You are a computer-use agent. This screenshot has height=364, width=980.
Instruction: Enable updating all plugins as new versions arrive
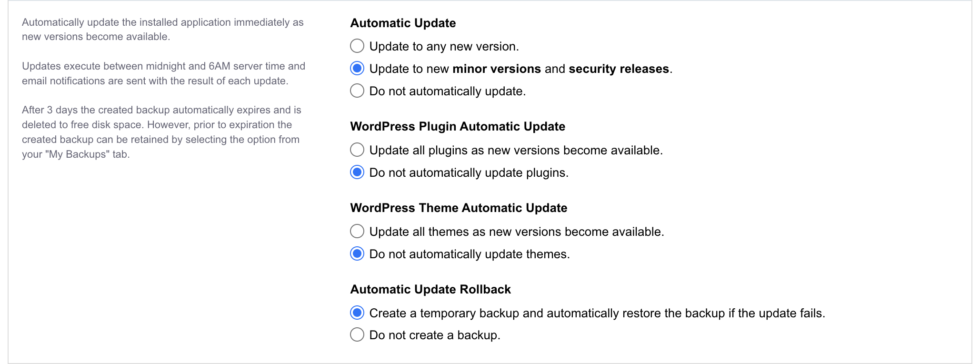357,150
